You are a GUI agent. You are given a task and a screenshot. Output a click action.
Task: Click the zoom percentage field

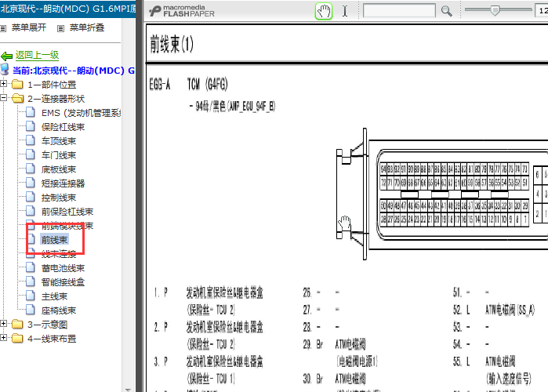[542, 10]
